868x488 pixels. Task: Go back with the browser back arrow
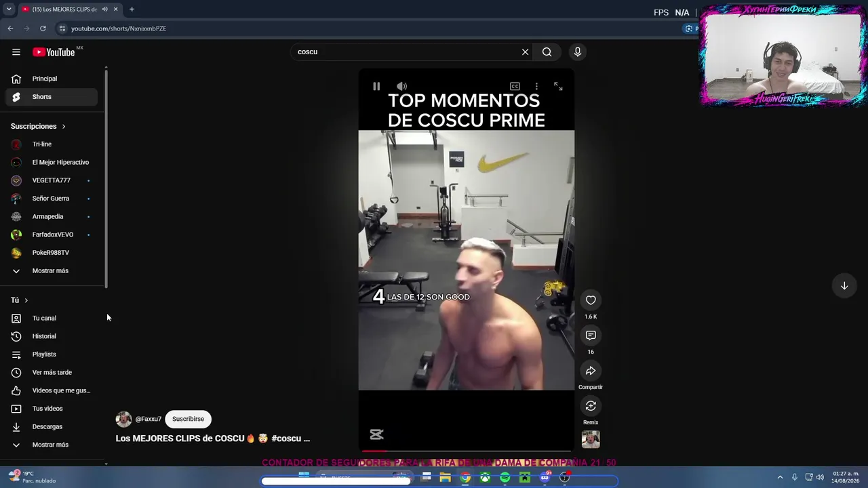(x=10, y=28)
